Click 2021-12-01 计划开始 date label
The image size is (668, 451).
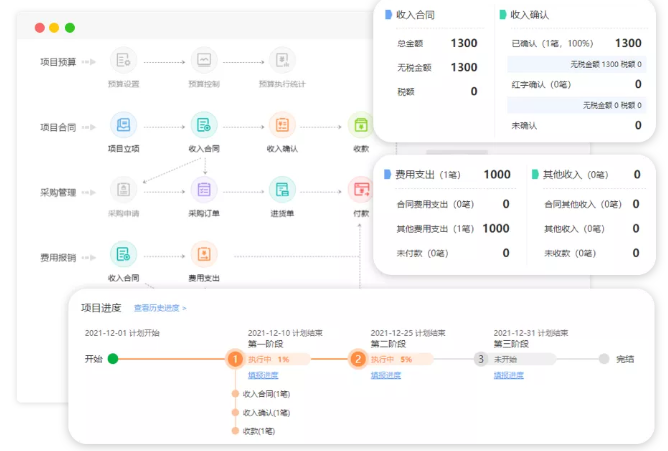click(x=122, y=333)
